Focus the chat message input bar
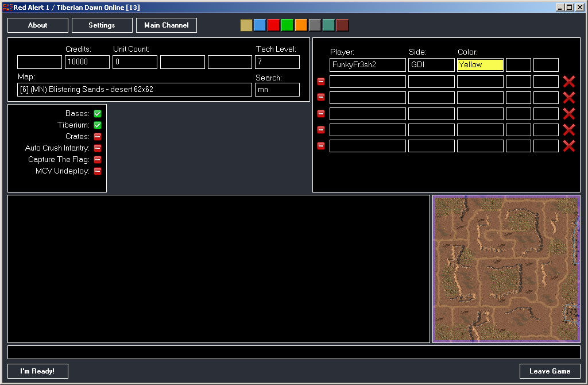Screen dimensions: 588x385 pyautogui.click(x=294, y=352)
